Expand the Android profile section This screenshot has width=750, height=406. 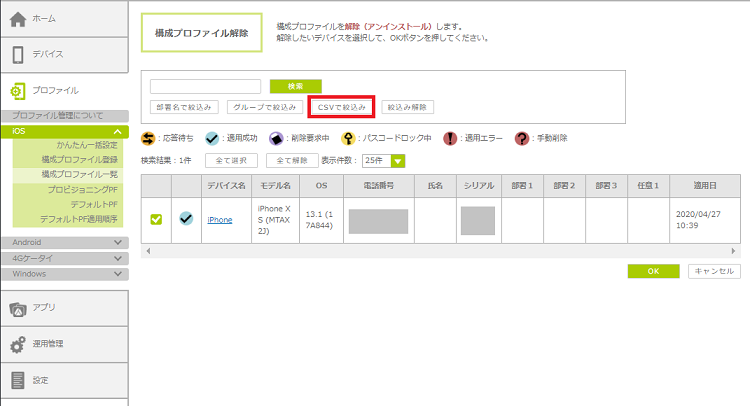118,243
